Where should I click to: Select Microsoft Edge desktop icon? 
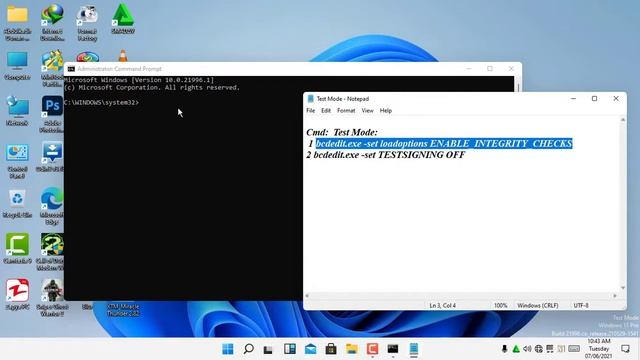click(x=52, y=206)
